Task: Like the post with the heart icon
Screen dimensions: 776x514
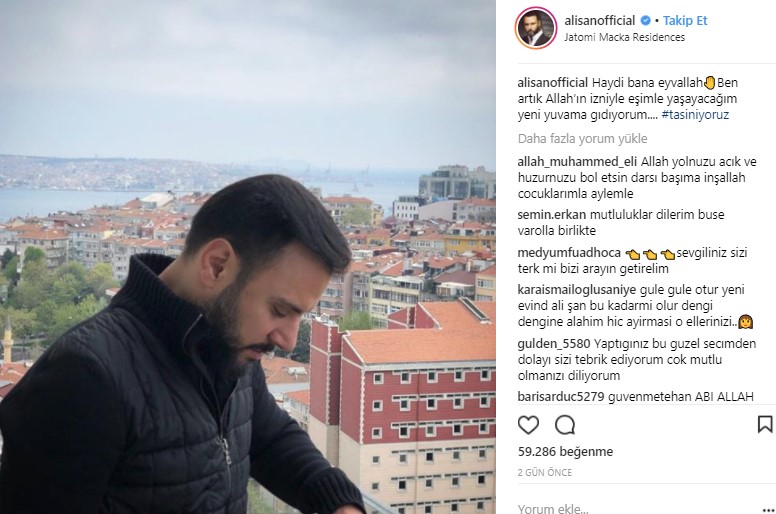Action: tap(528, 425)
